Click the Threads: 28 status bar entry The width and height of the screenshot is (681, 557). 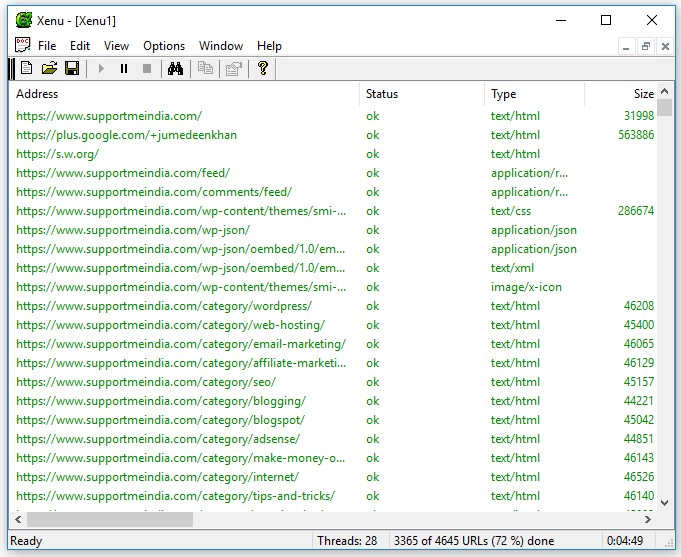(347, 541)
